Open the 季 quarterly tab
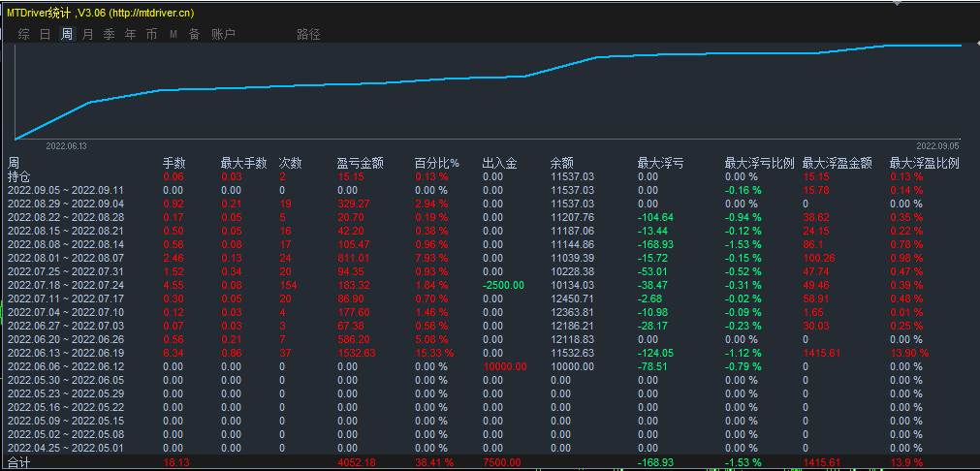Screen dimensions: 980x471 click(x=109, y=34)
